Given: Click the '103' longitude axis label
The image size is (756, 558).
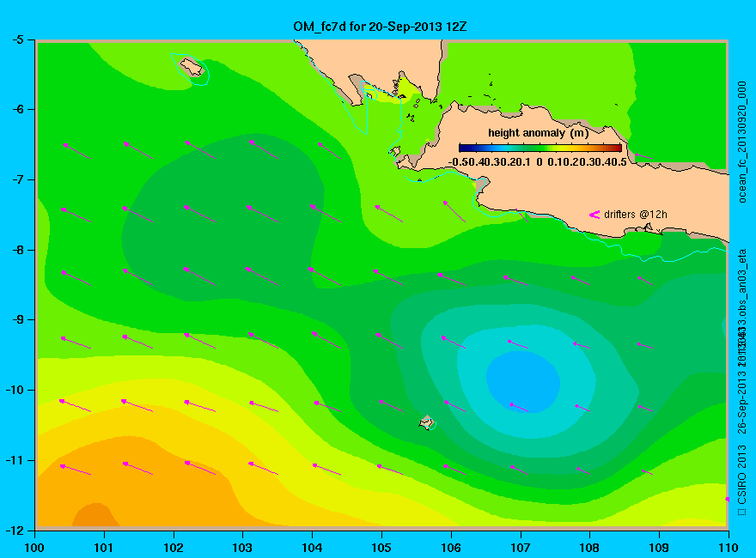Looking at the screenshot, I should pyautogui.click(x=242, y=548).
